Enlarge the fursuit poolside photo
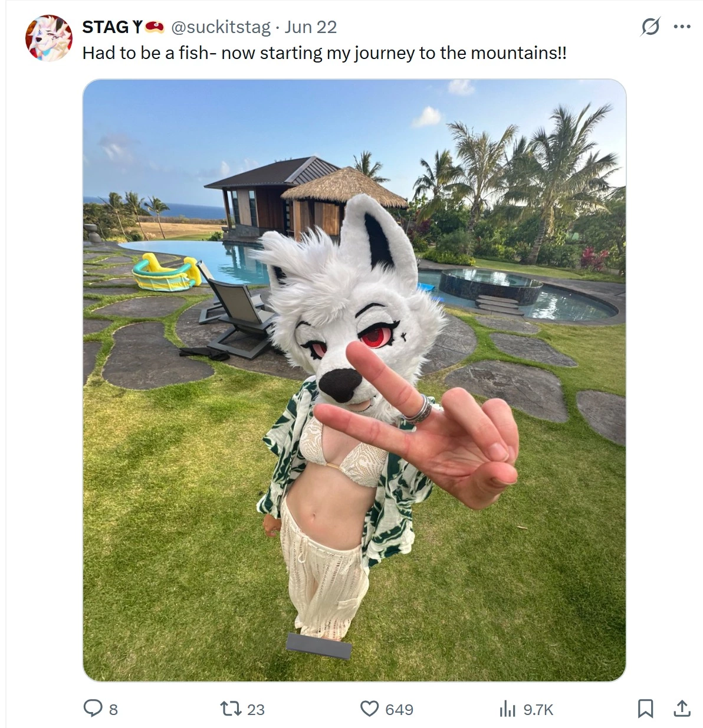 click(x=354, y=380)
